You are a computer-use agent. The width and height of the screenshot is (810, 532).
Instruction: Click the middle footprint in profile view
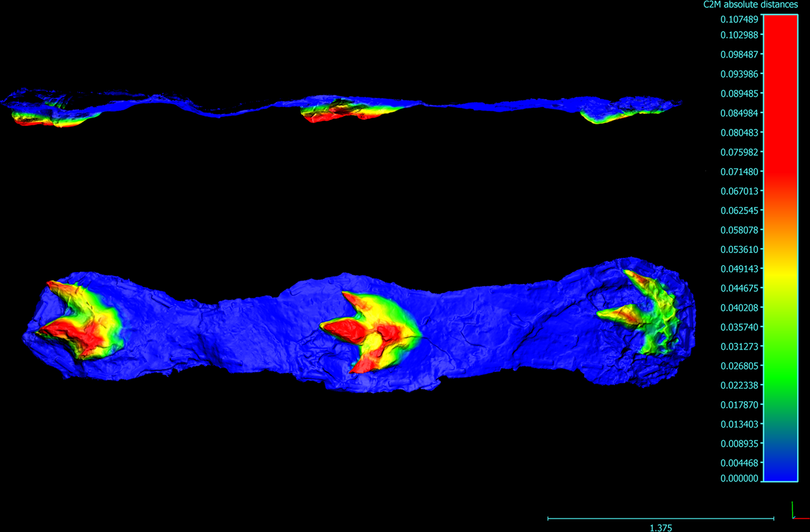pos(351,109)
